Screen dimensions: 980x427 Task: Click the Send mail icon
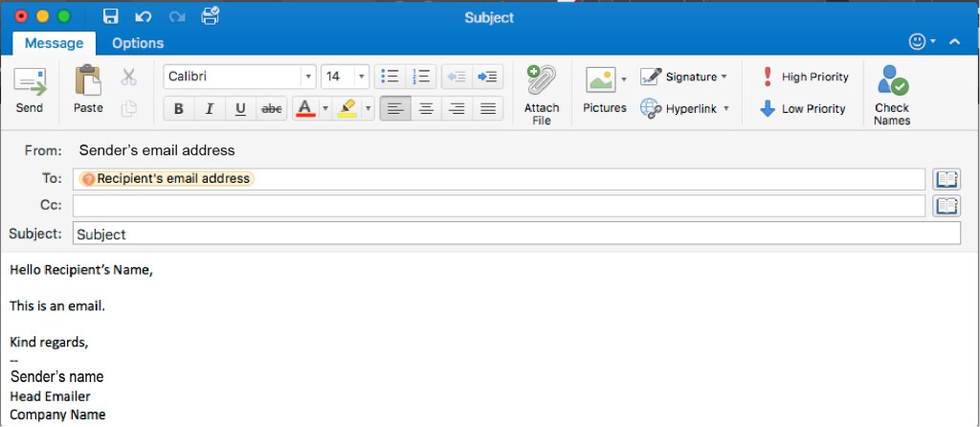tap(29, 82)
